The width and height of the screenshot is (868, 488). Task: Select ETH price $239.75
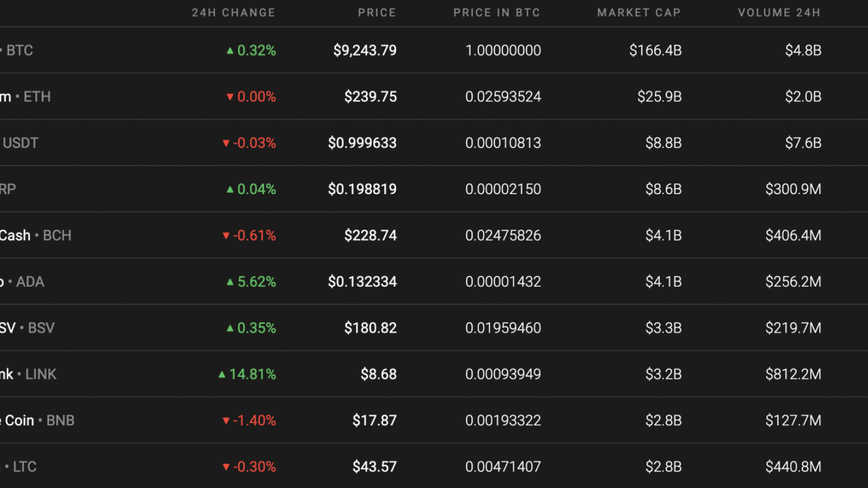click(x=371, y=97)
